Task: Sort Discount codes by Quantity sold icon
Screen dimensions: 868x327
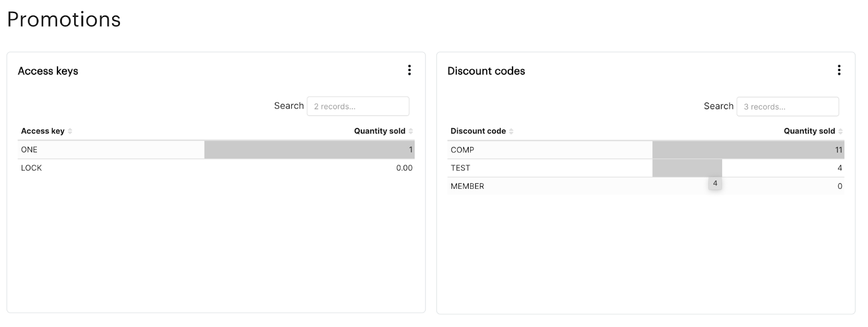Action: (840, 131)
